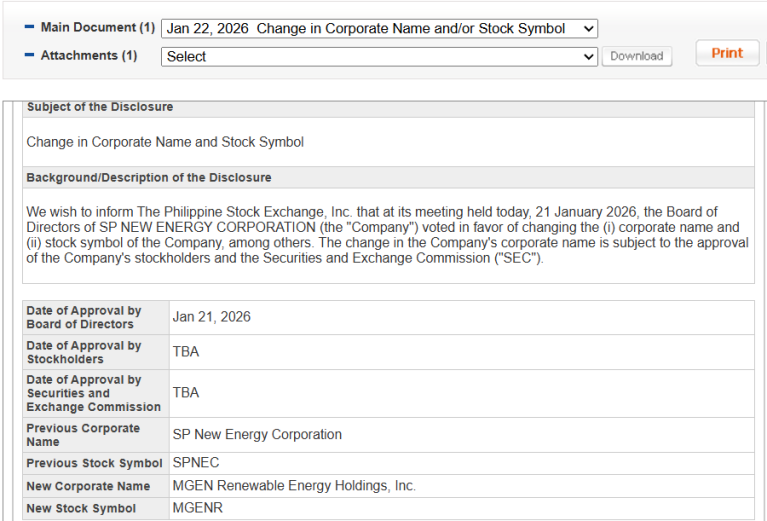The width and height of the screenshot is (767, 521).
Task: Click the Change in Corporate Name subject text
Action: tap(165, 142)
